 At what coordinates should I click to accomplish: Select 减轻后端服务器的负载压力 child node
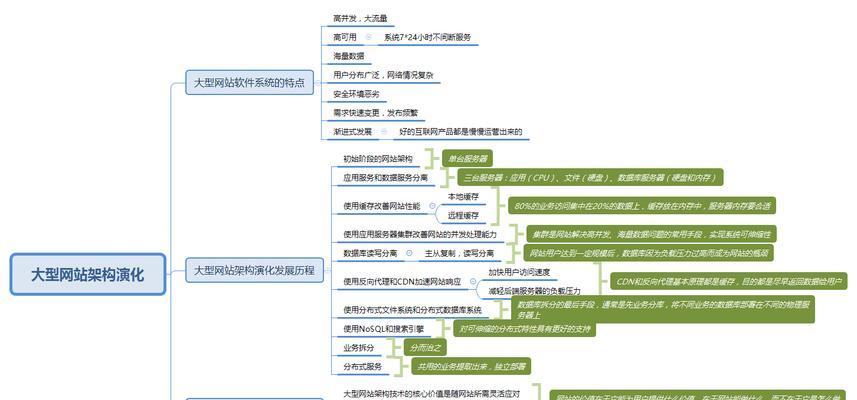534,291
